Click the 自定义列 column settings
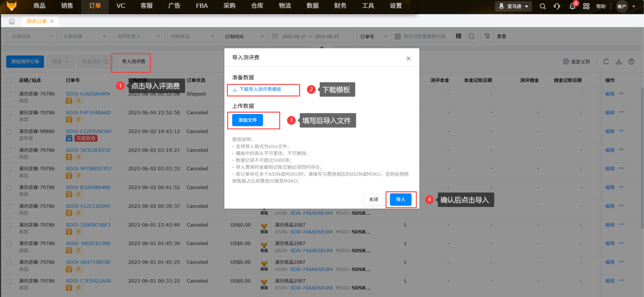Image resolution: width=644 pixels, height=297 pixels. pyautogui.click(x=576, y=61)
